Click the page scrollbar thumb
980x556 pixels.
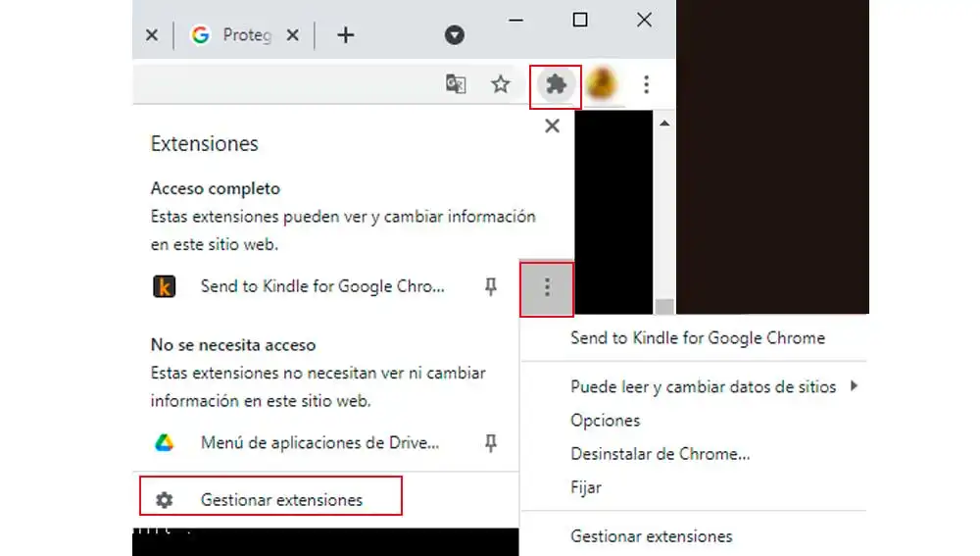[x=664, y=306]
